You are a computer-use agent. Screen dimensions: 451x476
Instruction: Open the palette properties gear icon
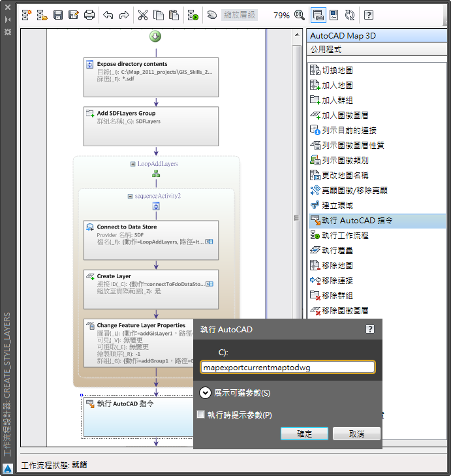pyautogui.click(x=8, y=32)
